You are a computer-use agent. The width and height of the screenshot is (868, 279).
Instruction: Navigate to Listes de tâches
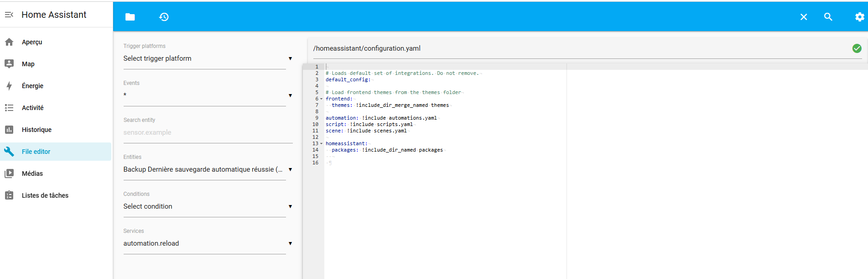click(45, 195)
